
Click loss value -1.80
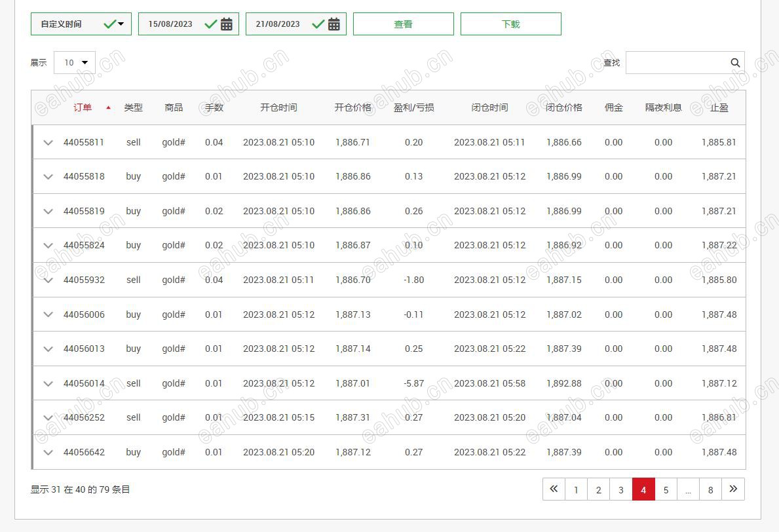(x=414, y=280)
